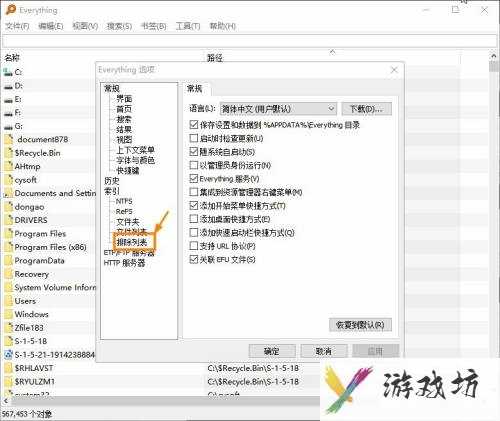Click the 下载(D)... button
Viewport: 500px width, 421px height.
pos(366,109)
